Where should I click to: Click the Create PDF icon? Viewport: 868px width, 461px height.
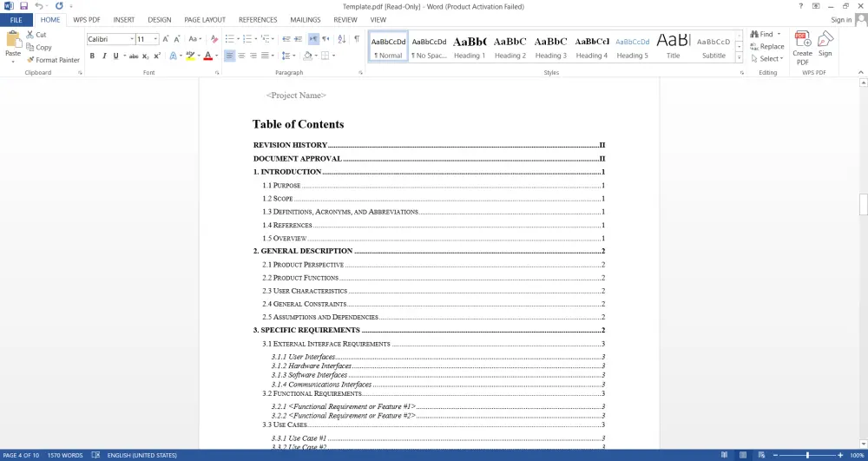point(802,40)
